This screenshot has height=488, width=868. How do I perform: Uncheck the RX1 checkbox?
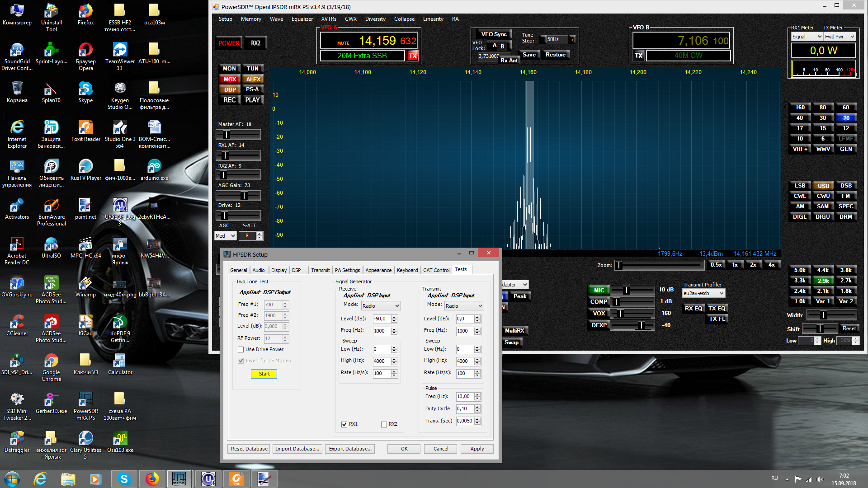point(344,424)
